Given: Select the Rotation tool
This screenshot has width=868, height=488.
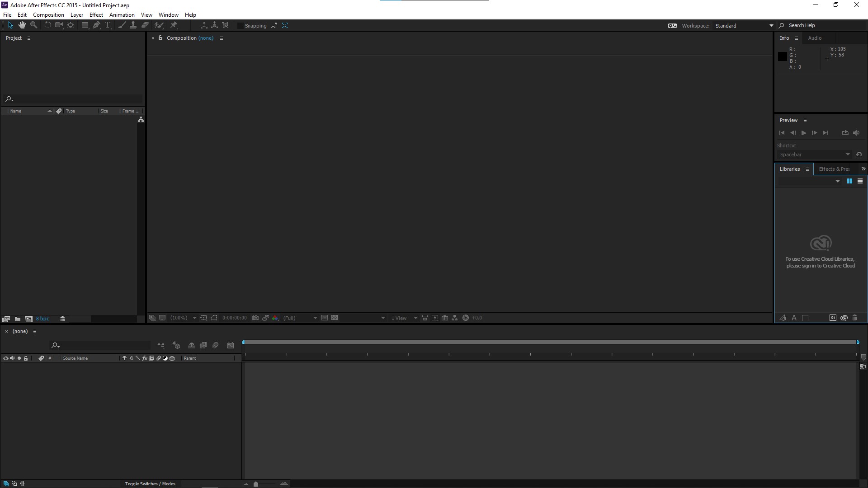Looking at the screenshot, I should (47, 25).
